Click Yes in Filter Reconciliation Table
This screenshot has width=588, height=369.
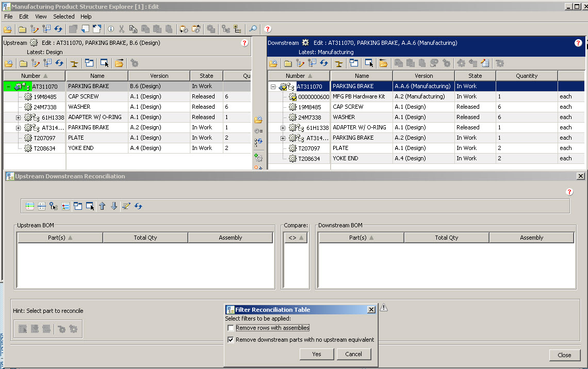317,354
